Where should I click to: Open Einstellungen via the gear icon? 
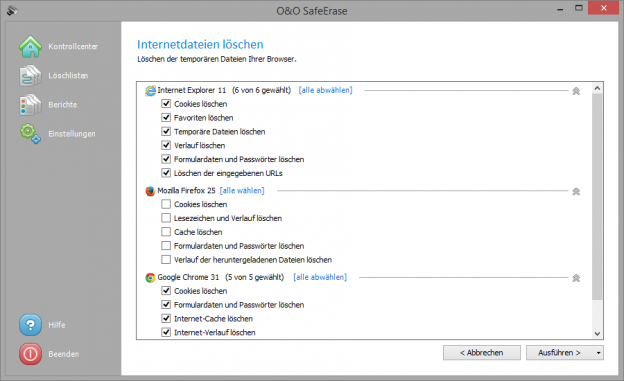(x=30, y=134)
